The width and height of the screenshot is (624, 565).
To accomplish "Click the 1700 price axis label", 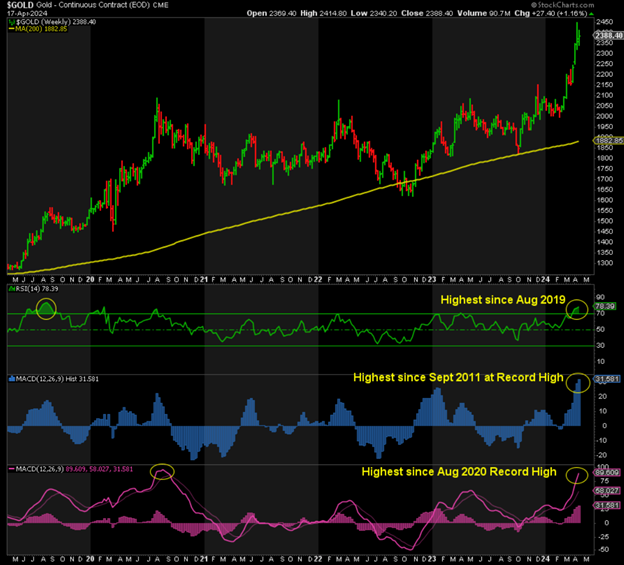I will [x=604, y=179].
